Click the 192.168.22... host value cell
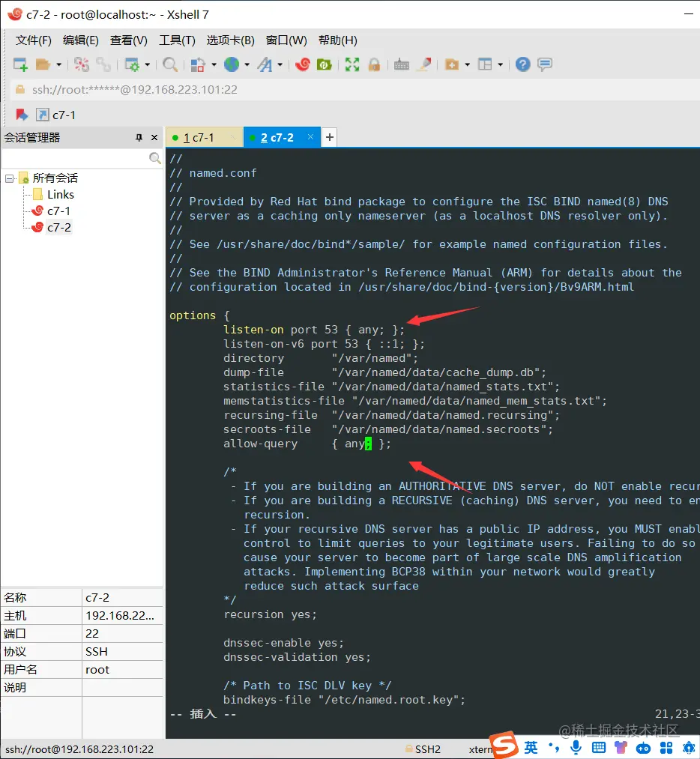 122,616
